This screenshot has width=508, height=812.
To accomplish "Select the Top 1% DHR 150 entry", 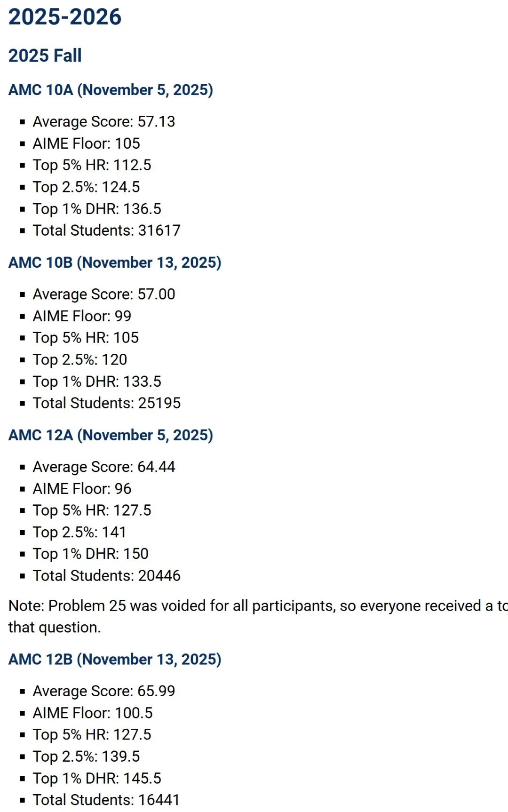I will point(90,554).
